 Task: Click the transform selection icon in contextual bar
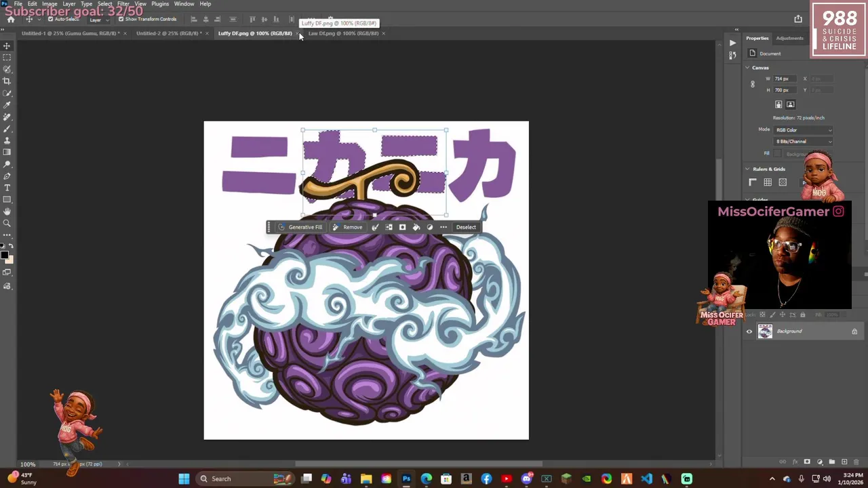coord(389,227)
